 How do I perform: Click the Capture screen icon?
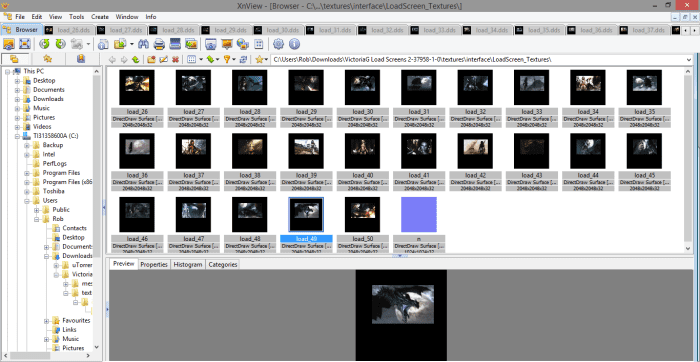tap(211, 44)
